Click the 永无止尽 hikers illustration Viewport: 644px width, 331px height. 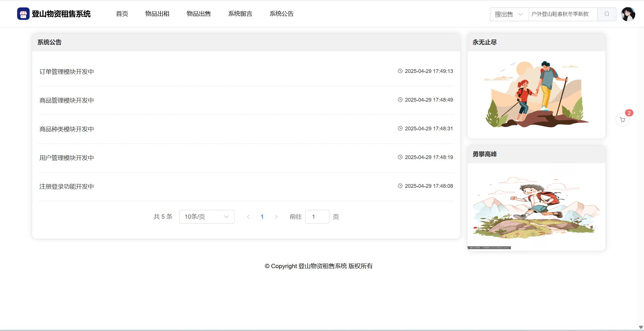point(536,95)
